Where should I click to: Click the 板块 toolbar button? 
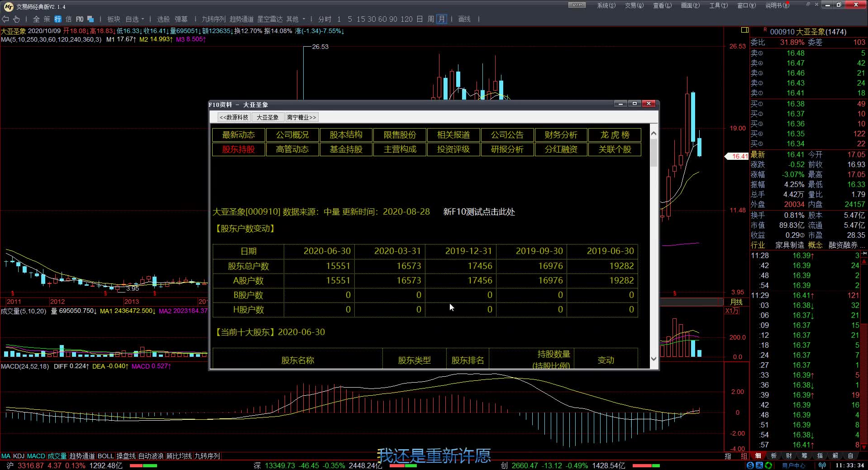pos(114,19)
